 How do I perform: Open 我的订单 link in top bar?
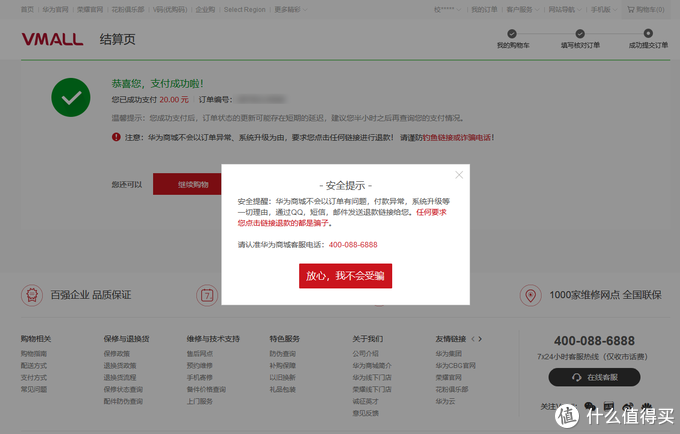point(484,10)
